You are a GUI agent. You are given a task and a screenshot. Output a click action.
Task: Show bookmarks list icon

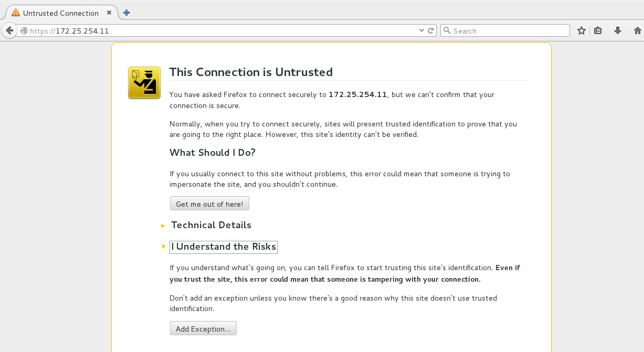(x=598, y=30)
